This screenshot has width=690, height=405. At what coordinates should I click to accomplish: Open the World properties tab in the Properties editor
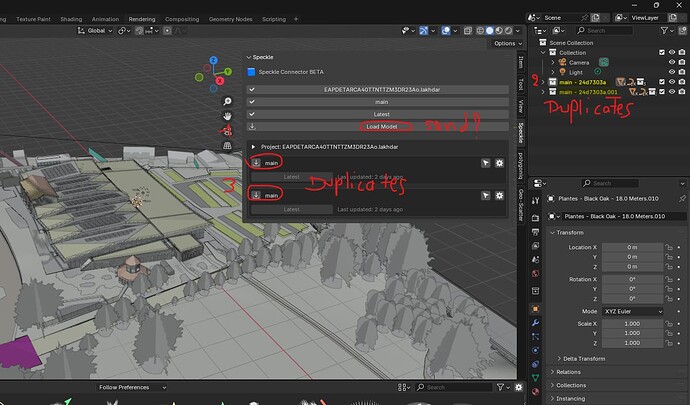536,273
